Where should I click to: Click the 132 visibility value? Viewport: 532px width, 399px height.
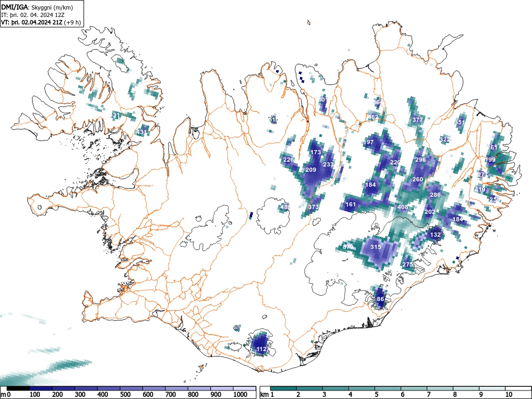[x=435, y=235]
